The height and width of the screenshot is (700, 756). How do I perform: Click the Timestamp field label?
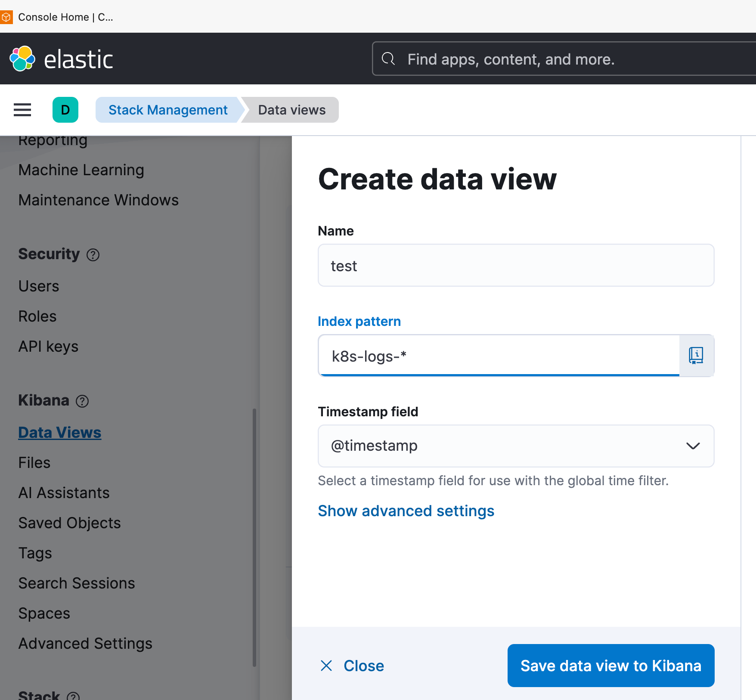coord(368,412)
